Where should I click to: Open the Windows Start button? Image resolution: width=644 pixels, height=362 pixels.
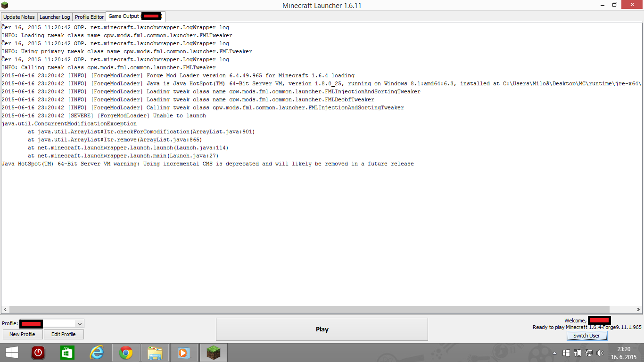pyautogui.click(x=11, y=353)
